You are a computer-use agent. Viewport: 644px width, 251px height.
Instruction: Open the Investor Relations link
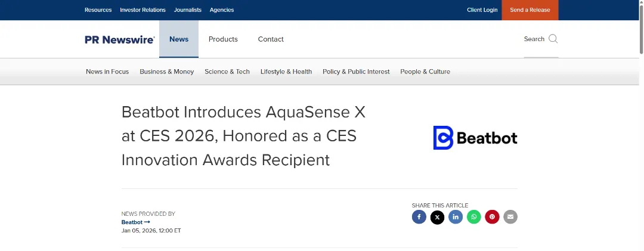143,10
